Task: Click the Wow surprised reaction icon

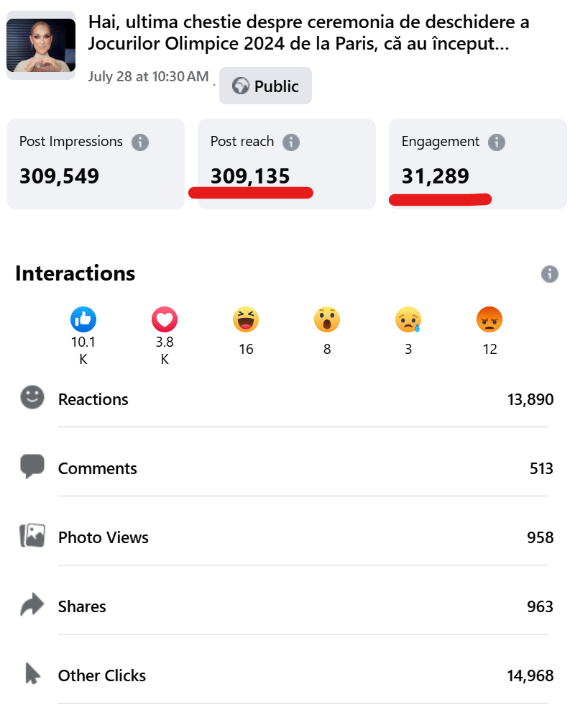Action: [327, 319]
